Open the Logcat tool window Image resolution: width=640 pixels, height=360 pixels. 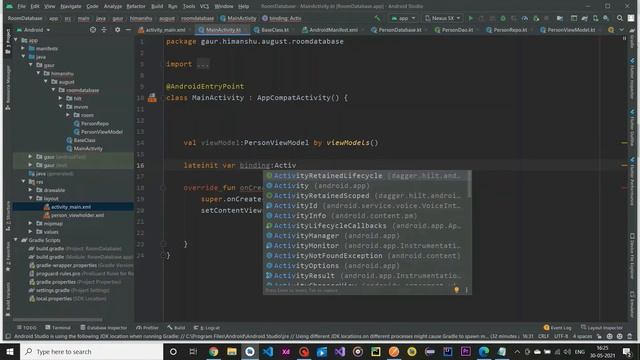coord(207,327)
